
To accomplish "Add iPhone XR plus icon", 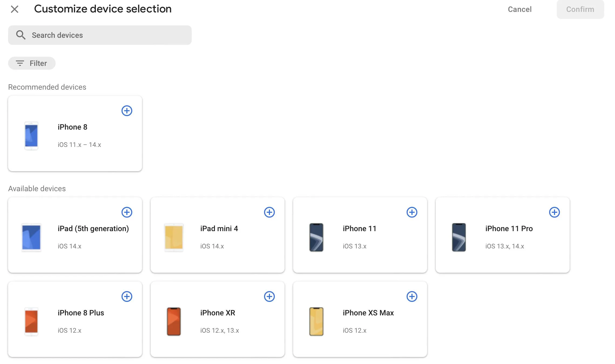I will click(269, 296).
